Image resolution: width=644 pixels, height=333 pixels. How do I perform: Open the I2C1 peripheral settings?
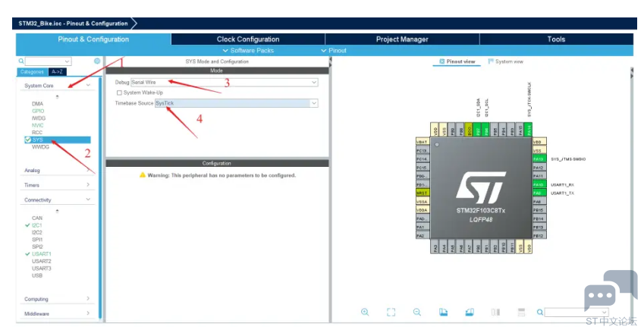(37, 225)
